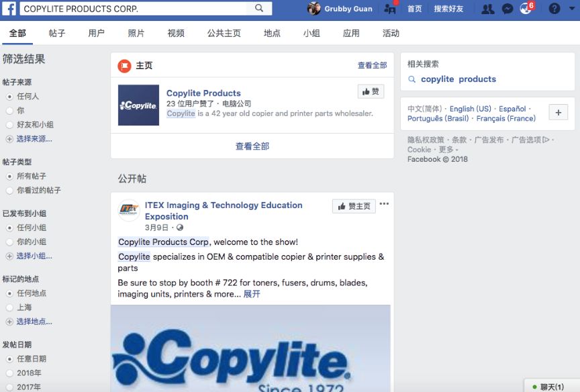This screenshot has width=580, height=392.
Task: Open 搜索好友 in top bar
Action: [448, 9]
